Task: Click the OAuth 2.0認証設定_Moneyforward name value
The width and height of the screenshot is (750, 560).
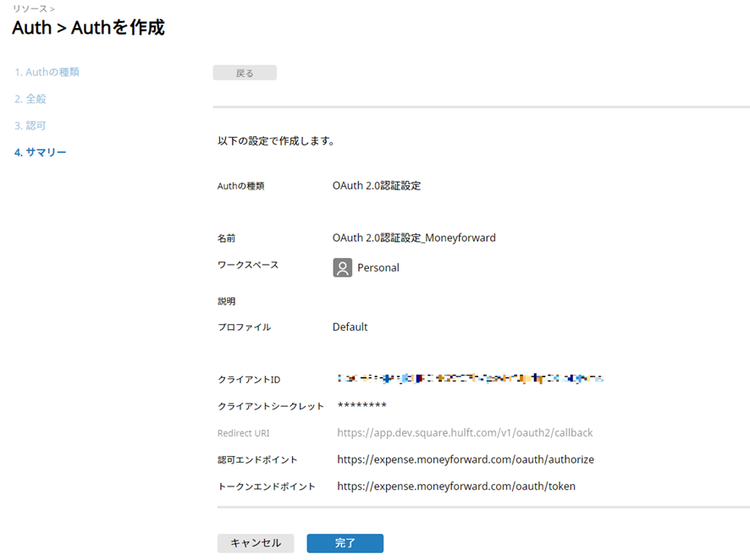Action: coord(414,238)
